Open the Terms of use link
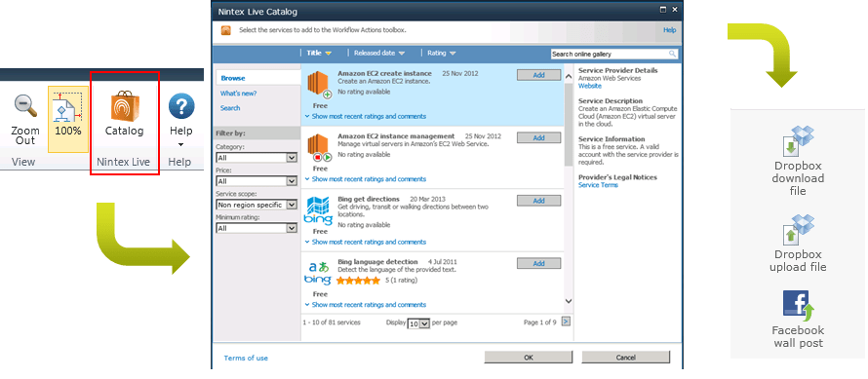The image size is (868, 379). coord(246,358)
